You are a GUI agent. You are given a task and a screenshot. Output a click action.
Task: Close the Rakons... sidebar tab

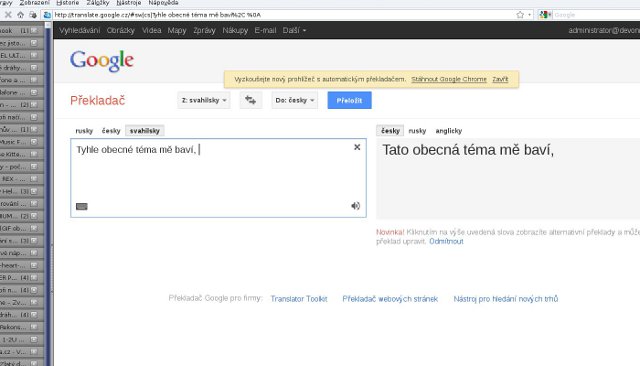[34, 327]
